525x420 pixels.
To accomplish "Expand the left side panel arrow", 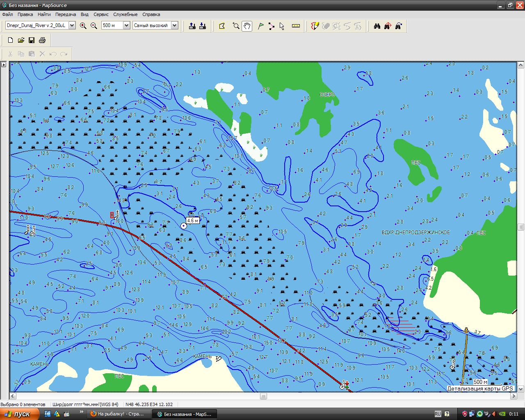I will pos(4,65).
